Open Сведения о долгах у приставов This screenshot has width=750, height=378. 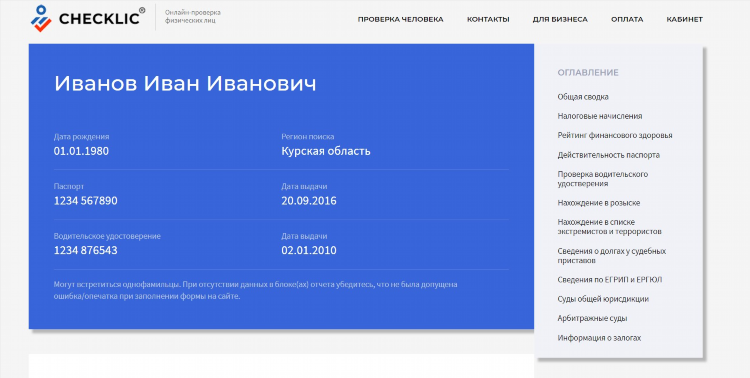tap(611, 256)
